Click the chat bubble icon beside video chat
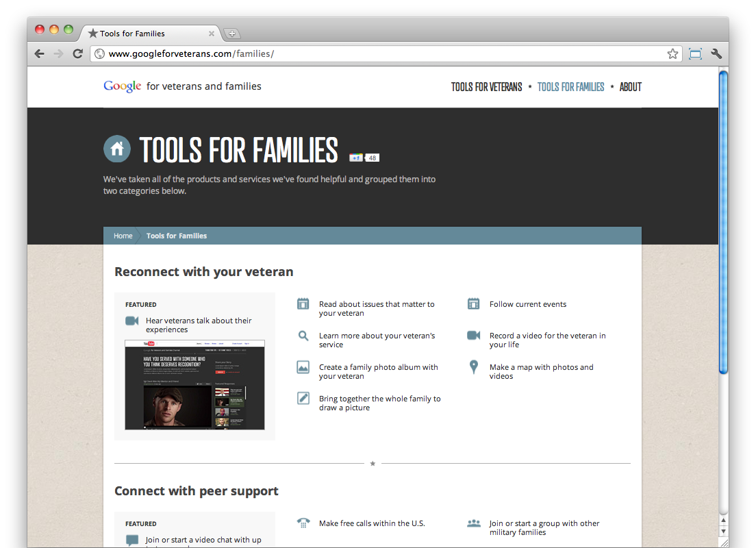756x548 pixels. (x=131, y=540)
